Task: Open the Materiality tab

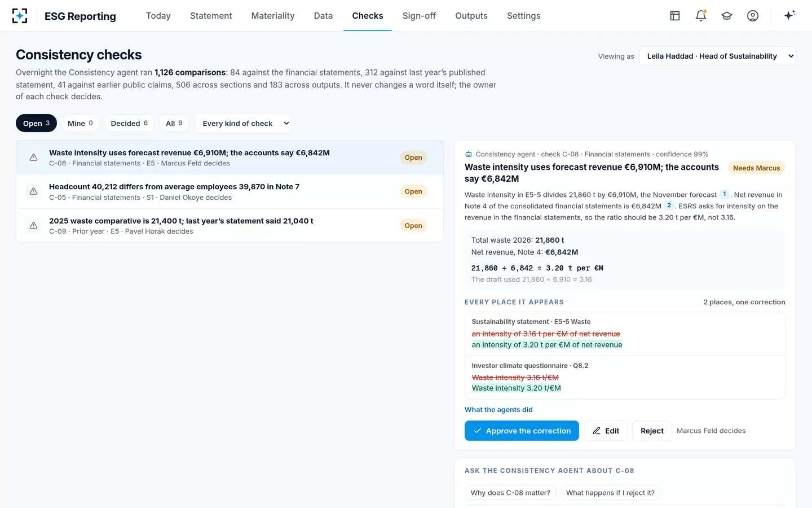Action: [273, 16]
